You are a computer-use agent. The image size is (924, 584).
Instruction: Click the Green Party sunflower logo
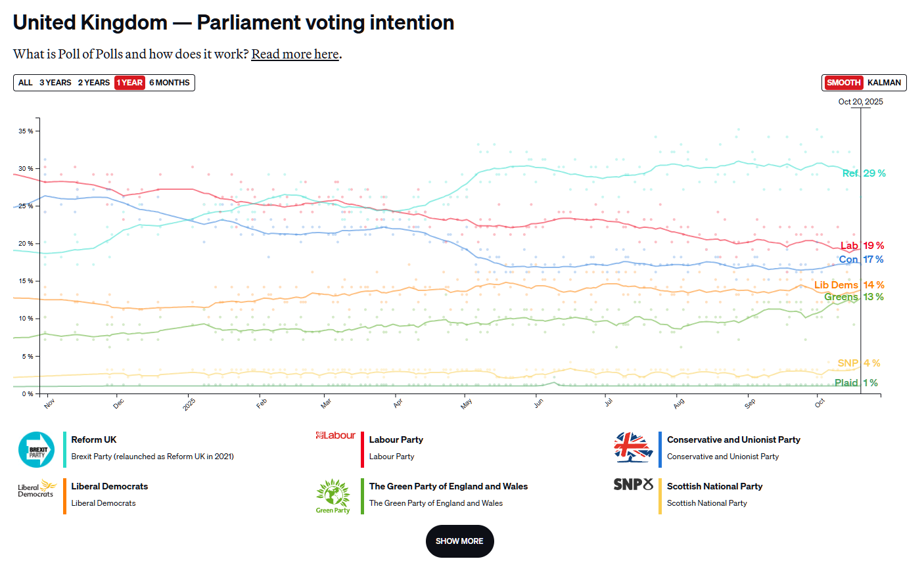(333, 496)
